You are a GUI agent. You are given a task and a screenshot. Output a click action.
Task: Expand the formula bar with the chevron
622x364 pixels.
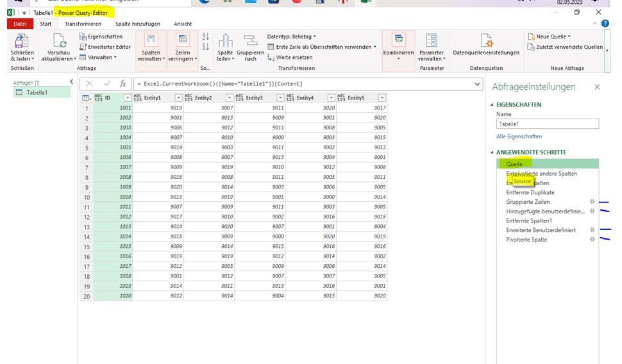coord(477,84)
